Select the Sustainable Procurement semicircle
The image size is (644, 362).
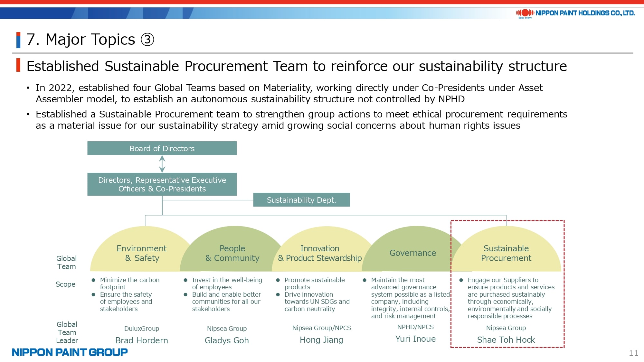click(506, 249)
